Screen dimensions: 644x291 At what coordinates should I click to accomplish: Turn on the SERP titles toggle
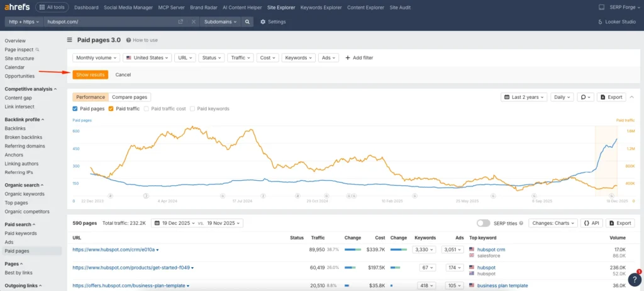pyautogui.click(x=483, y=223)
